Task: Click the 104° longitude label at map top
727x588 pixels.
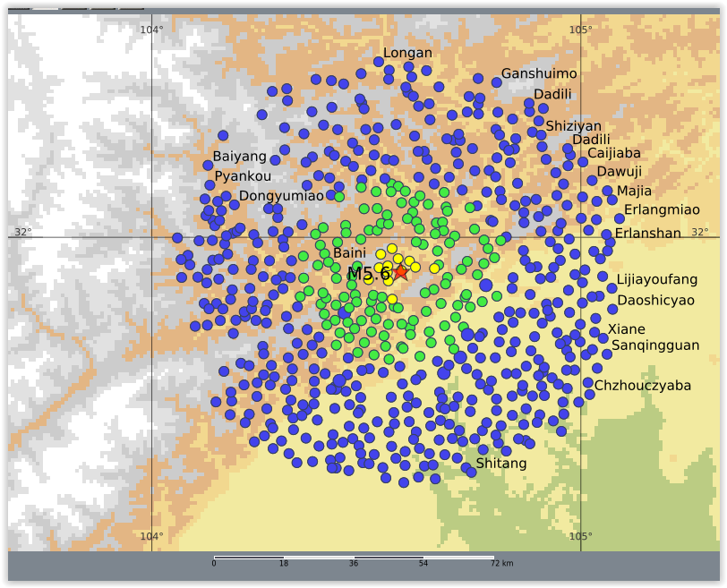Action: [x=151, y=30]
